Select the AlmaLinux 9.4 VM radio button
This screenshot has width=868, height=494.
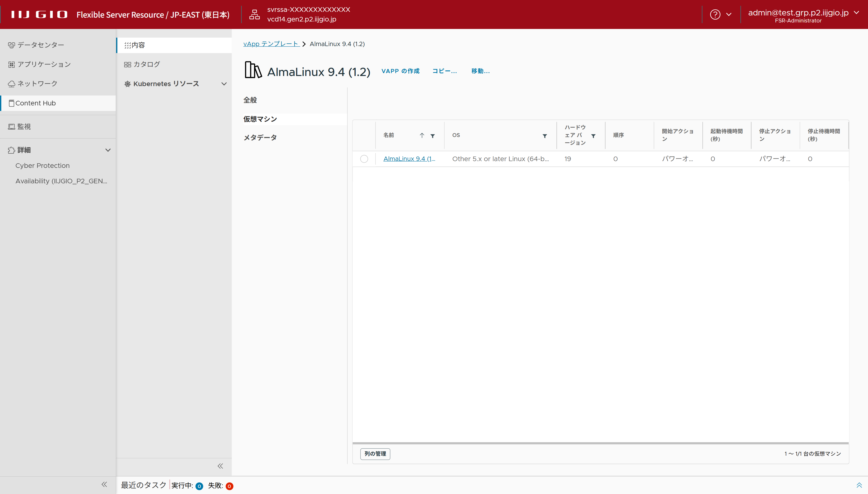click(x=364, y=159)
